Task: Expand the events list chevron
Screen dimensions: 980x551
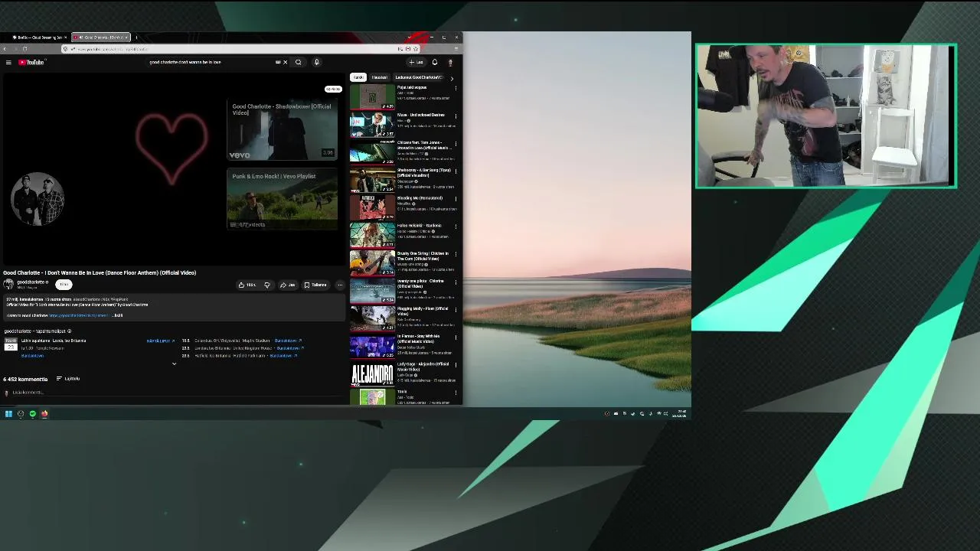Action: point(174,364)
